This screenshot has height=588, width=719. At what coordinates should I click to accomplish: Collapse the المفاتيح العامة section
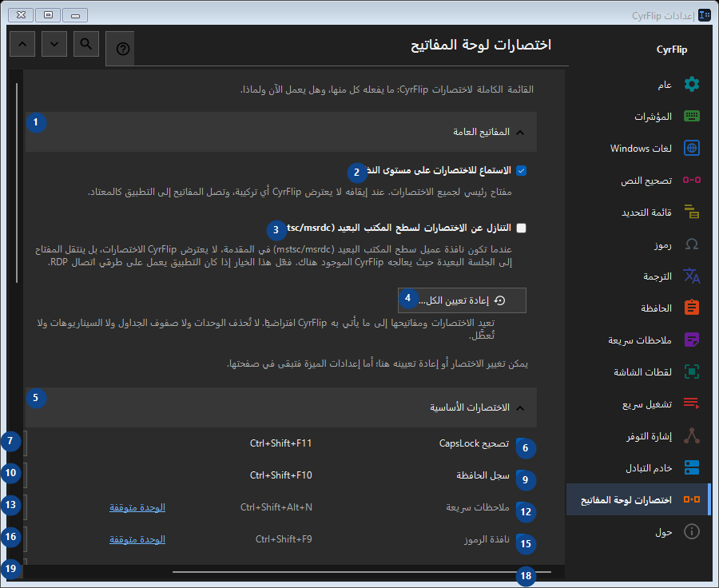[x=281, y=132]
